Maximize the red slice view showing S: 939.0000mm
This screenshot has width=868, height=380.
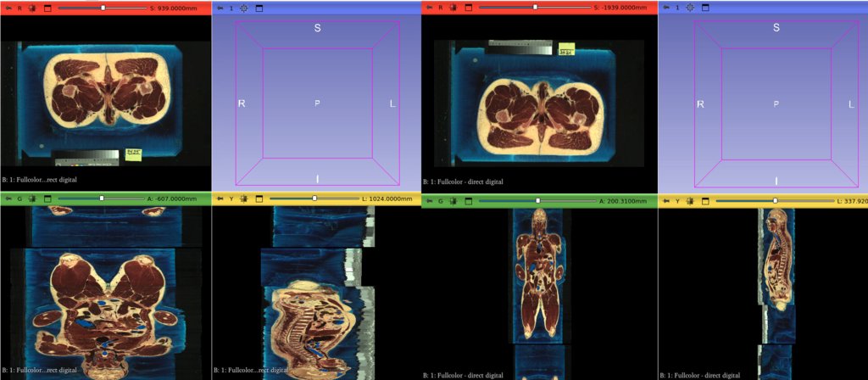pos(47,8)
